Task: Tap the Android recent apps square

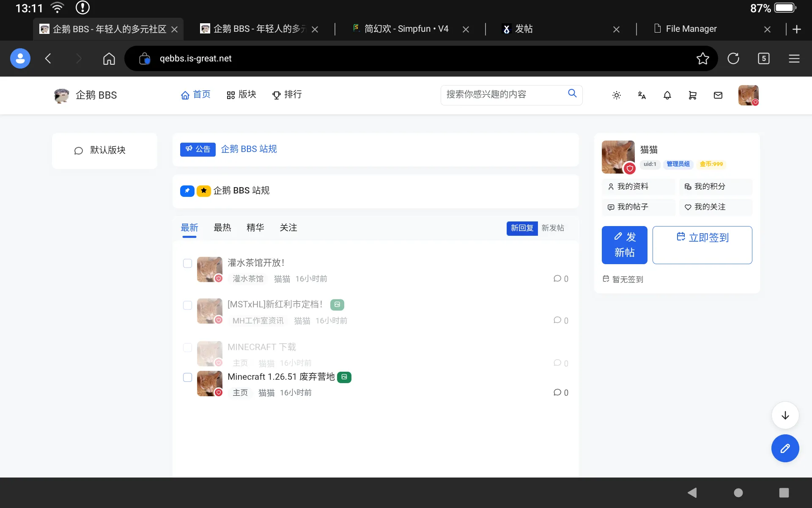Action: (784, 492)
